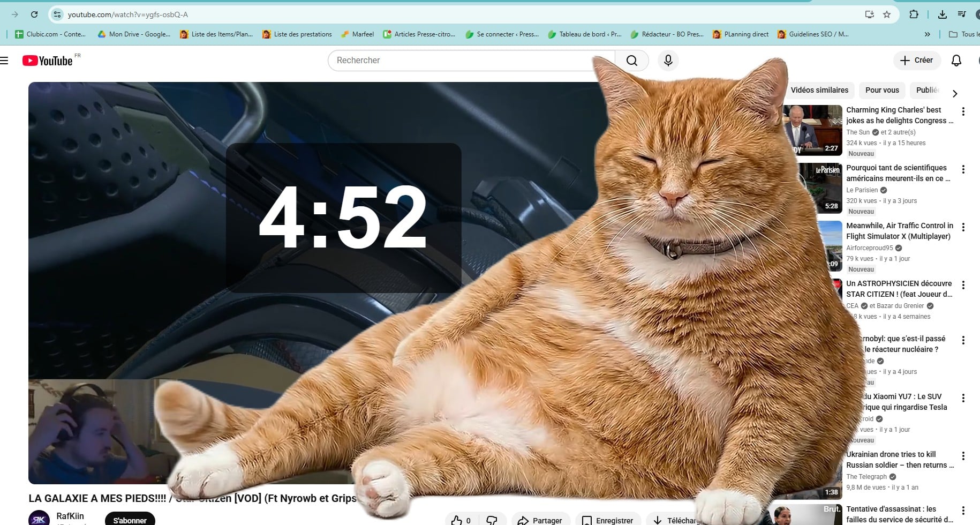
Task: Open notifications via the bell icon
Action: 956,60
